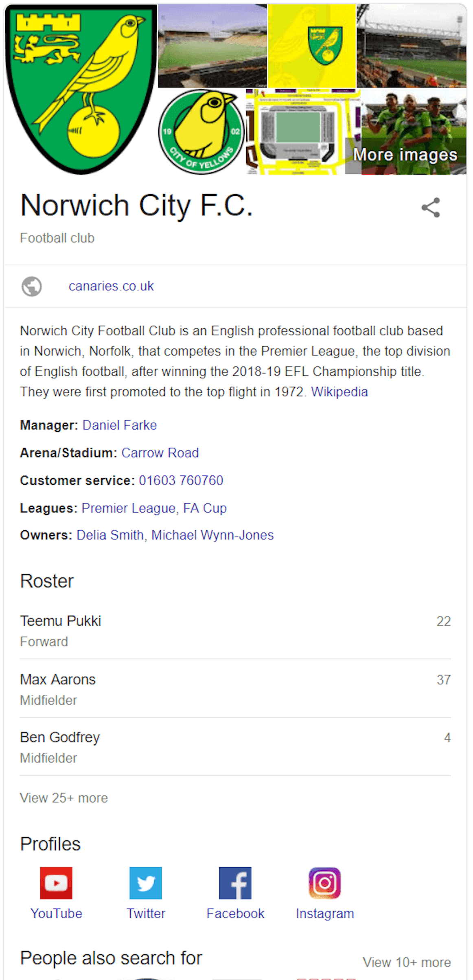Open the Facebook profile icon
Screen dimensions: 473x980
235,883
